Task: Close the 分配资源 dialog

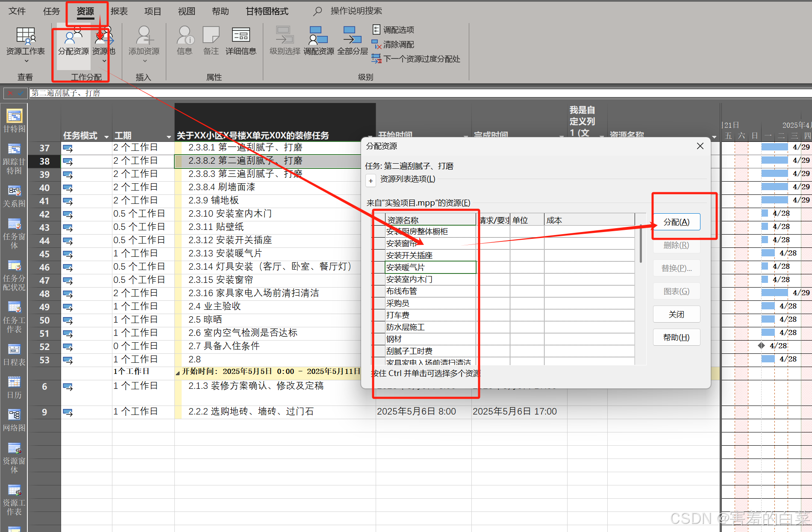Action: [700, 146]
